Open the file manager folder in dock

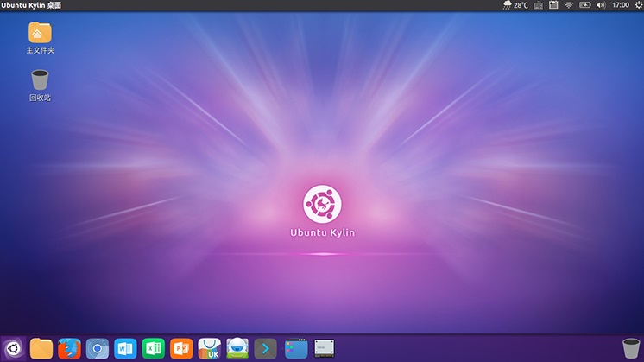[x=41, y=348]
